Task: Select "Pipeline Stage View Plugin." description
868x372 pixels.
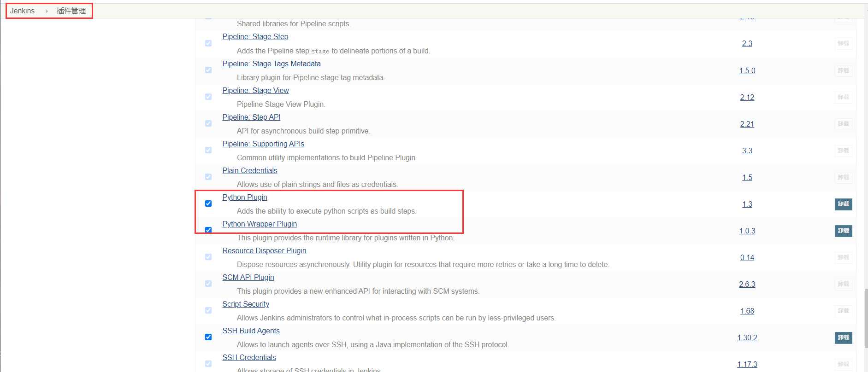Action: coord(281,104)
